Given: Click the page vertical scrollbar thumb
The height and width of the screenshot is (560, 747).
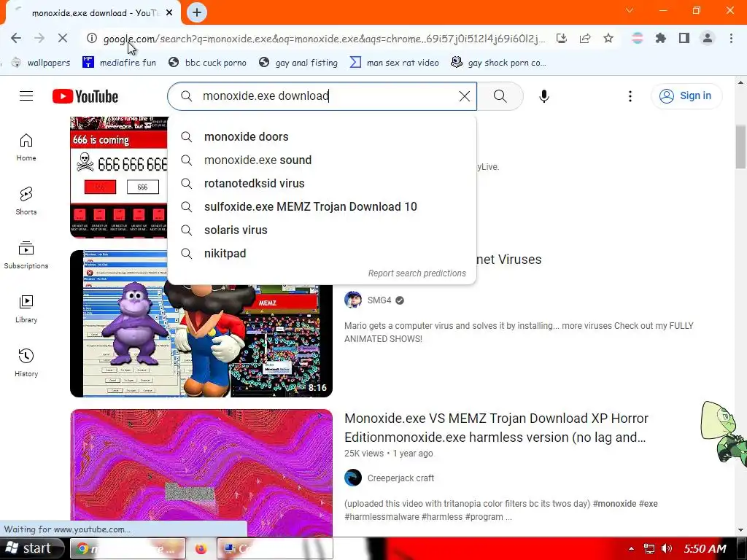Looking at the screenshot, I should coord(740,147).
